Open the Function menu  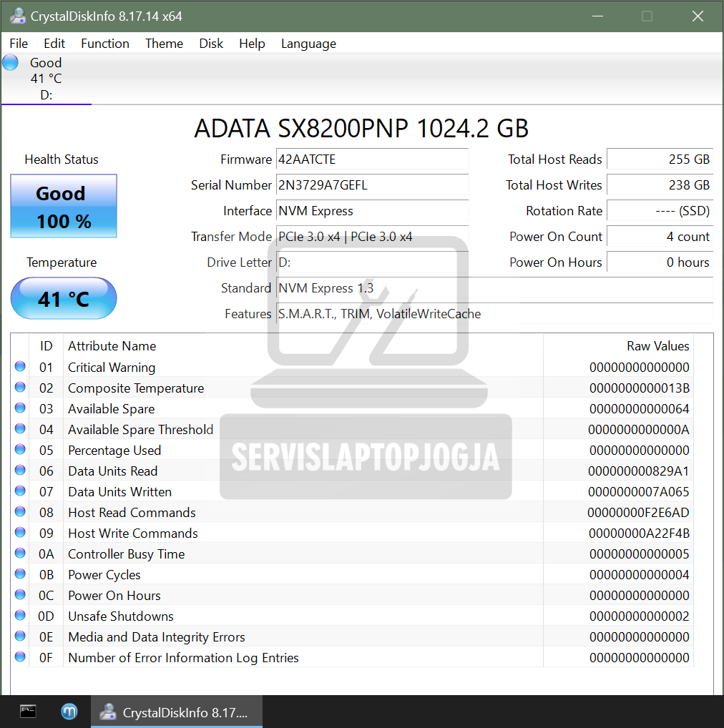[x=105, y=44]
